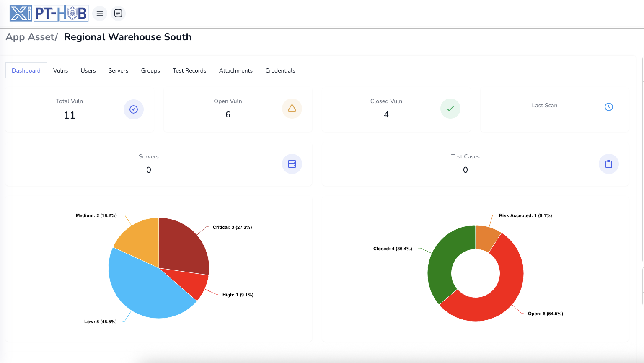Click the Closed Vuln green check icon
This screenshot has width=644, height=363.
[450, 109]
